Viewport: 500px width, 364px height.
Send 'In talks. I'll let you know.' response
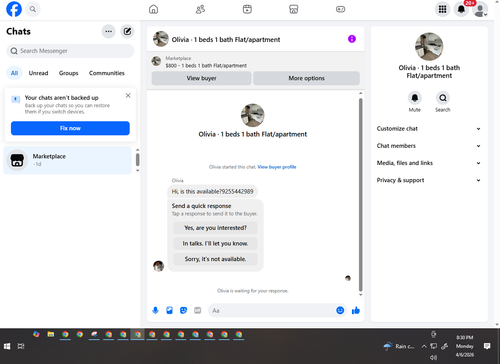pyautogui.click(x=215, y=243)
